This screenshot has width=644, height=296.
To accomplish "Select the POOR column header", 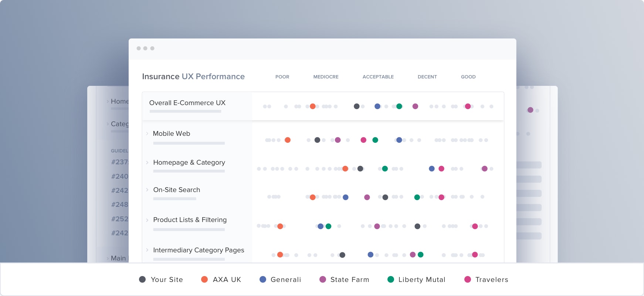I will 282,77.
